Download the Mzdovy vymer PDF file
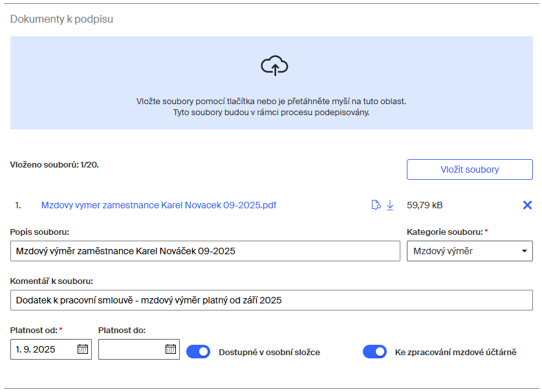The height and width of the screenshot is (392, 542). (x=390, y=205)
